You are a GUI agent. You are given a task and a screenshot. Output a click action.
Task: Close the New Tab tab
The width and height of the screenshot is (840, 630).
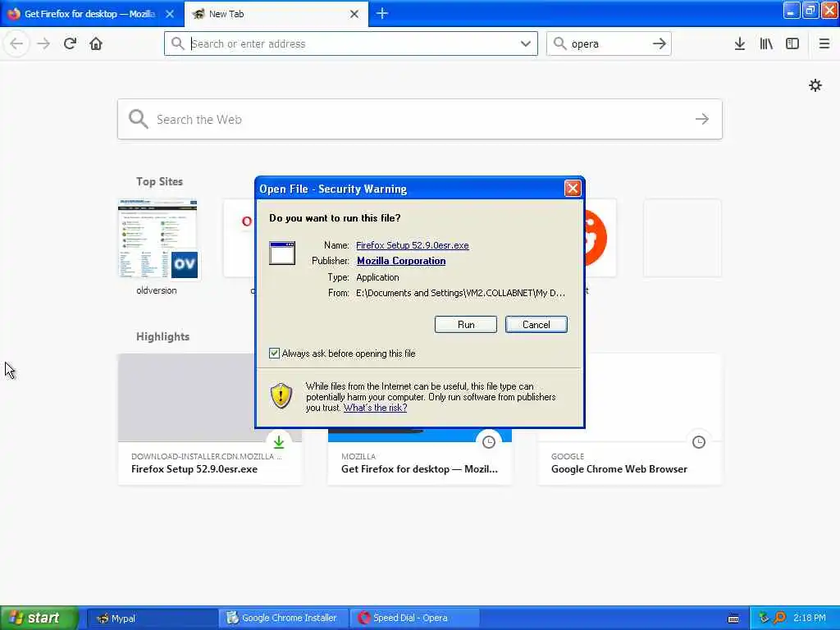[x=354, y=14]
